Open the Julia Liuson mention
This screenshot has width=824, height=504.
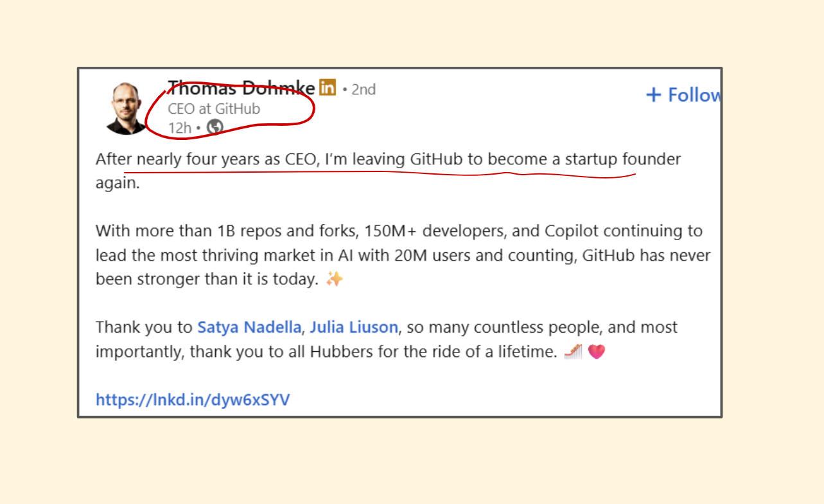pos(354,327)
